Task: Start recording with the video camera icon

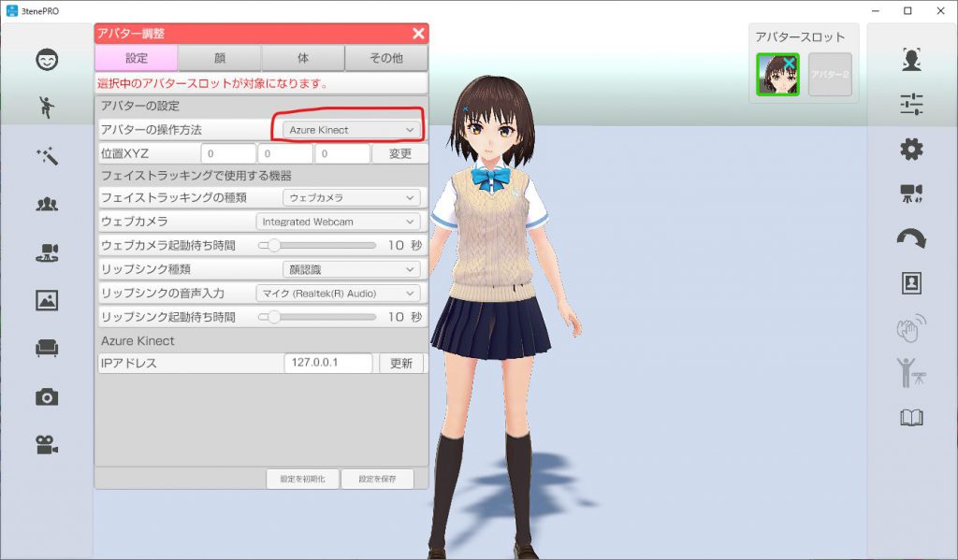Action: pos(47,445)
